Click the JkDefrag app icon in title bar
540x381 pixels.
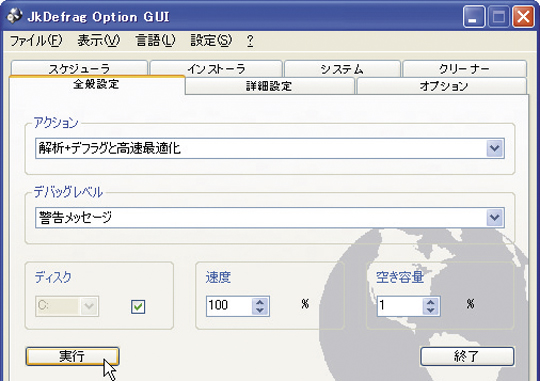pyautogui.click(x=15, y=16)
